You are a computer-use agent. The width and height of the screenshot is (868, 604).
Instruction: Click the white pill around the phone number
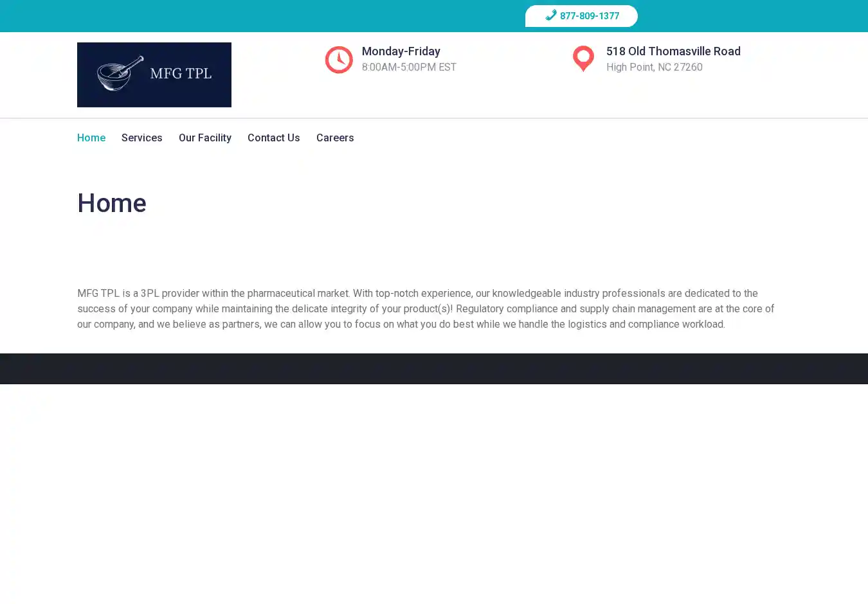[629, 16]
